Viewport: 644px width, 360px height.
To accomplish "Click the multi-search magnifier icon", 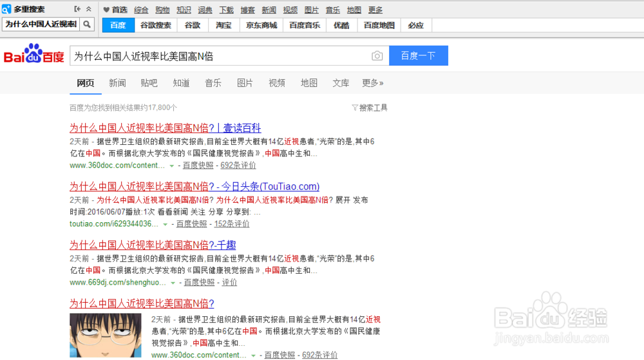I will pos(87,24).
